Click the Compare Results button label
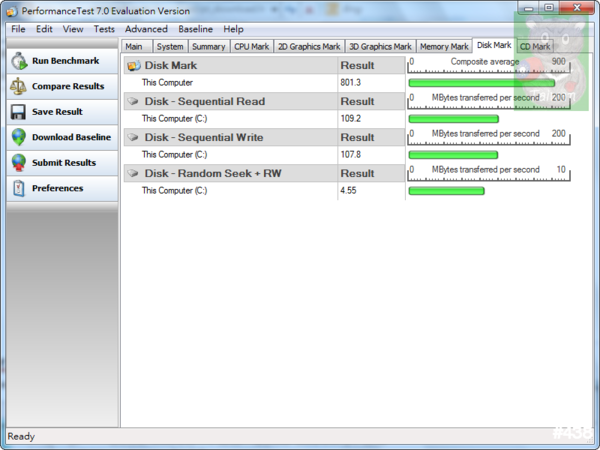The width and height of the screenshot is (600, 450). [x=68, y=86]
